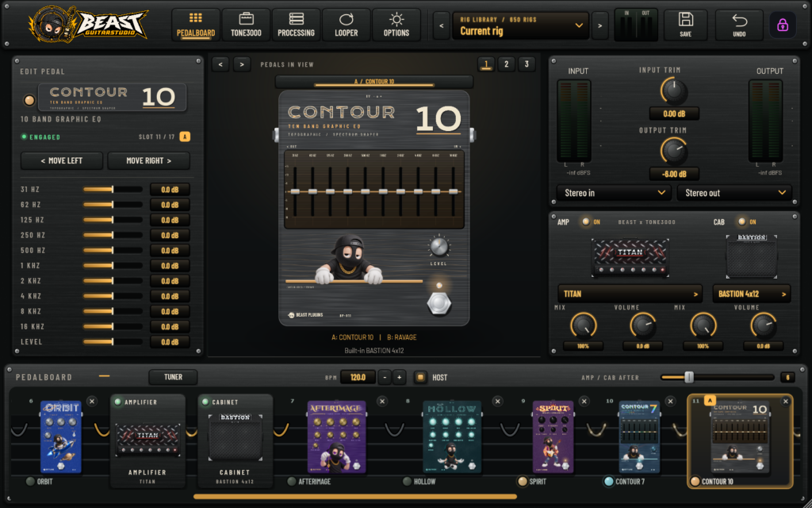Open the Stereo in dropdown
The width and height of the screenshot is (812, 508).
[614, 193]
